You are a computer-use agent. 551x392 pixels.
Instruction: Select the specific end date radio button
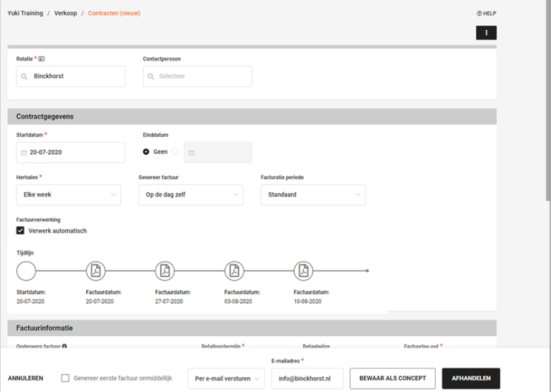[x=175, y=152]
